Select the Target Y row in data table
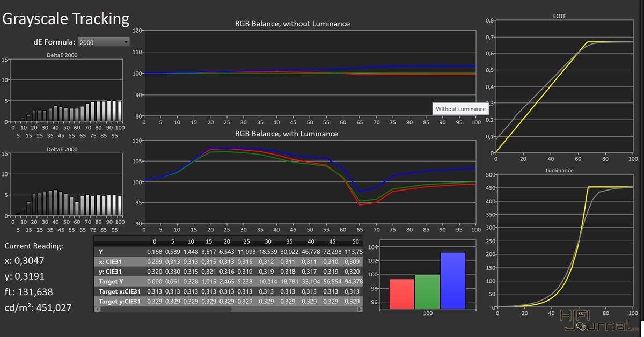The height and width of the screenshot is (337, 644). point(112,281)
